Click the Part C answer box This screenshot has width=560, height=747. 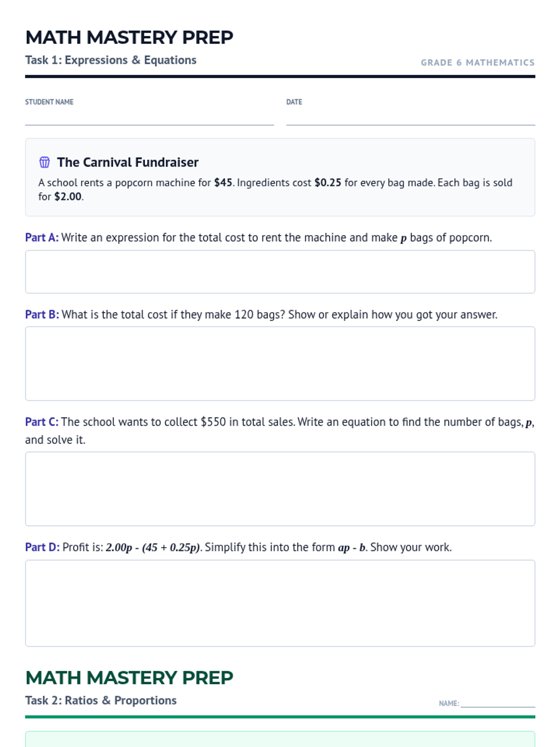(x=280, y=489)
